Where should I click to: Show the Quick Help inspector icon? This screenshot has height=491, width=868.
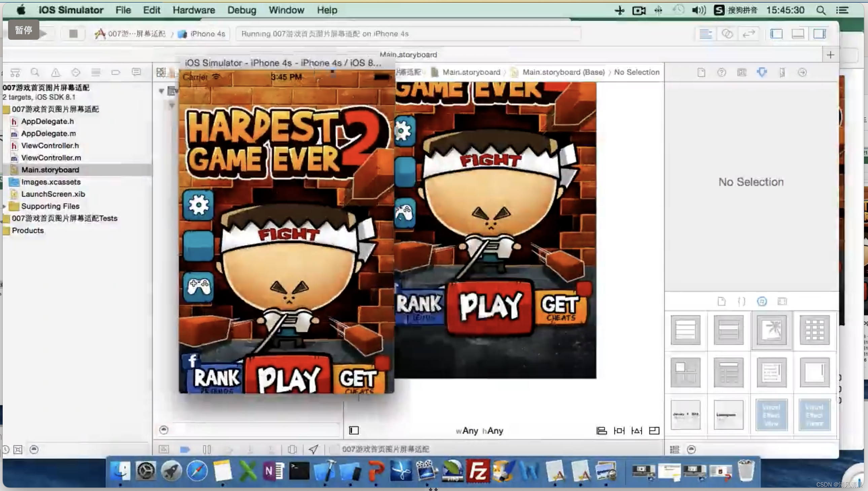tap(721, 72)
